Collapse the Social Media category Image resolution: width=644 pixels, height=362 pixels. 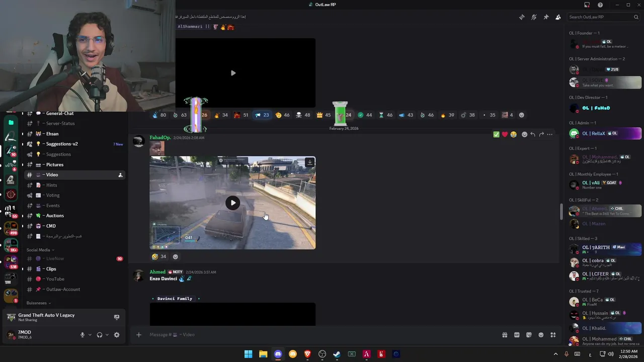tap(40, 250)
